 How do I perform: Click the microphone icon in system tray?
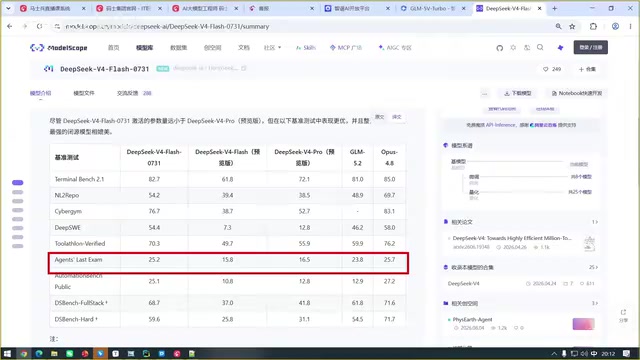pyautogui.click(x=564, y=353)
